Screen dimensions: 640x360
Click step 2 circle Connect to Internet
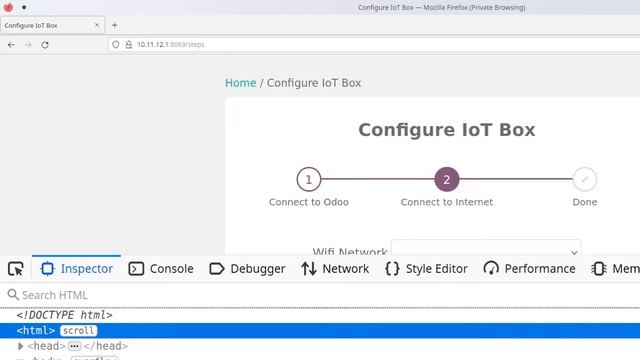pyautogui.click(x=447, y=179)
